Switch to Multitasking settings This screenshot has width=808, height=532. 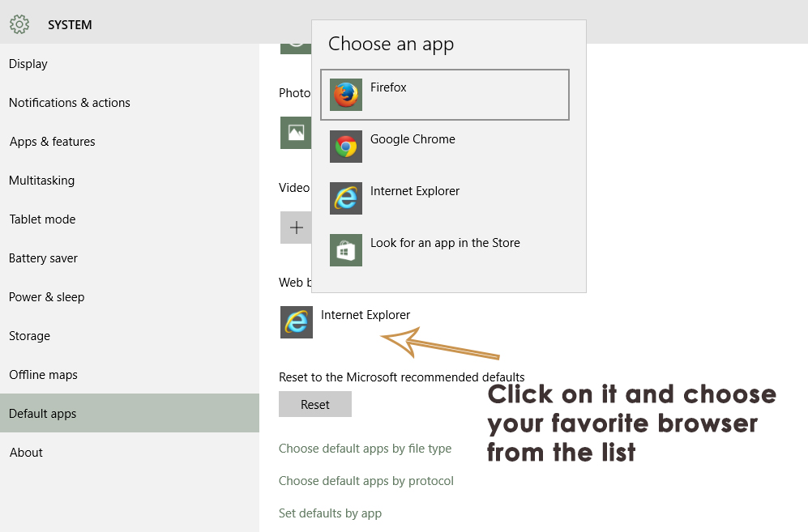(41, 180)
